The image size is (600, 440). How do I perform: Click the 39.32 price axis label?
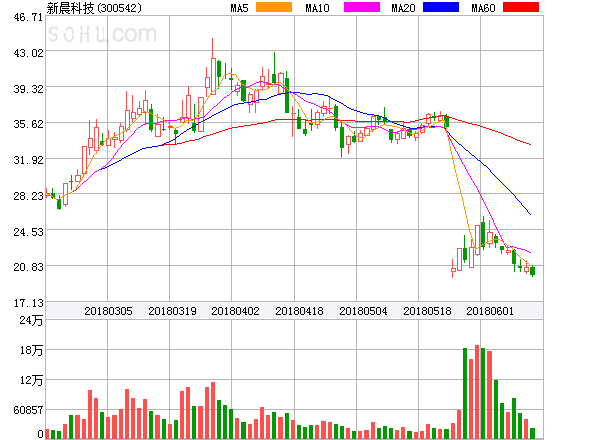click(29, 90)
